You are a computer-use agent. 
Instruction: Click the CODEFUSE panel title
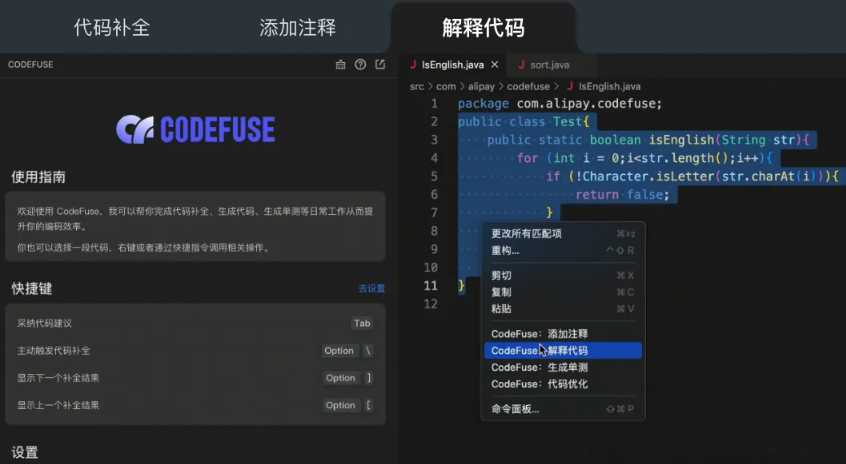tap(30, 65)
